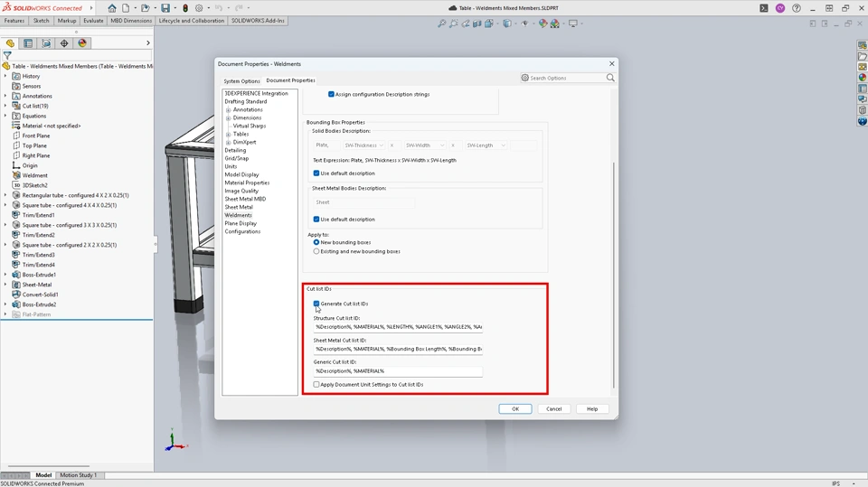Viewport: 868px width, 487px height.
Task: Expand Dimensions in the dialog tree
Action: click(x=228, y=117)
